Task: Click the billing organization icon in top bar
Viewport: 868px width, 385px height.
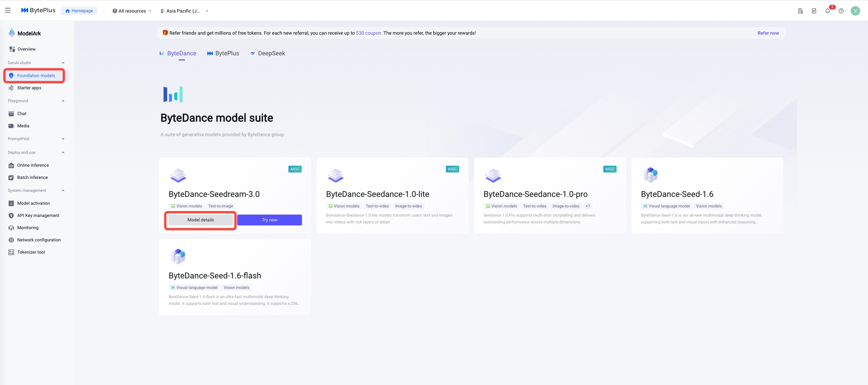Action: coord(800,11)
